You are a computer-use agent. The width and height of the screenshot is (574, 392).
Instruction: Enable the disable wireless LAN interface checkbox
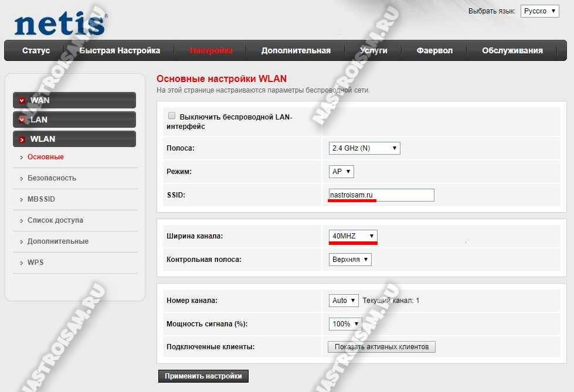pyautogui.click(x=172, y=116)
